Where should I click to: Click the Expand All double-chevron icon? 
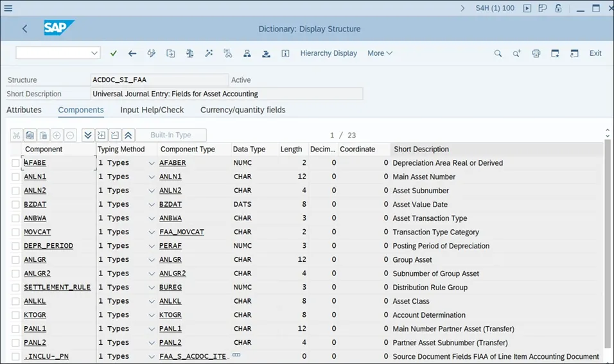click(88, 135)
